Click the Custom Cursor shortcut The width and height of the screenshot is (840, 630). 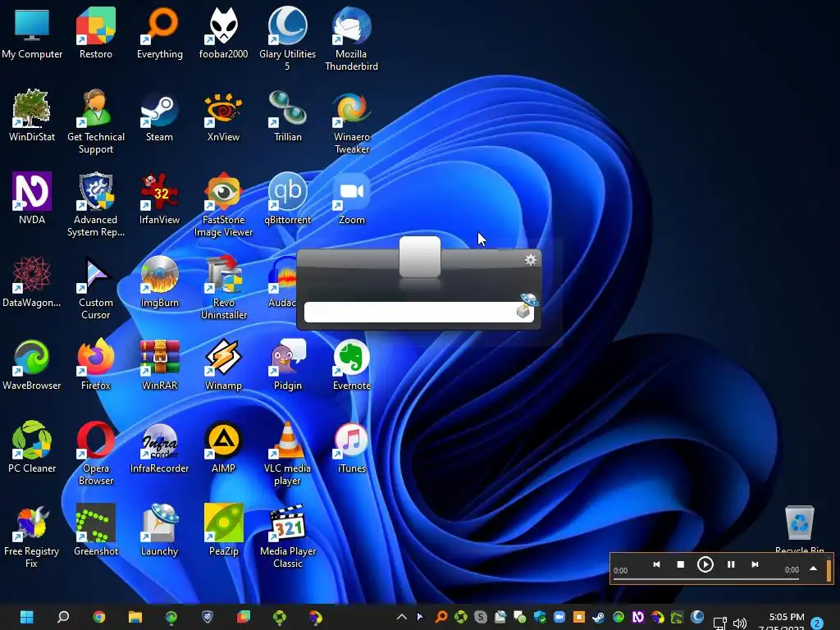coord(95,288)
